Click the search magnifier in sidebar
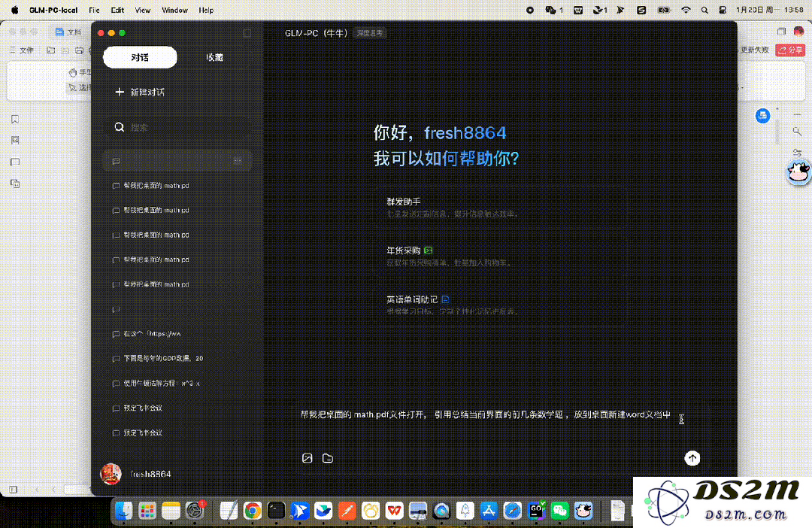The image size is (812, 528). pyautogui.click(x=120, y=127)
